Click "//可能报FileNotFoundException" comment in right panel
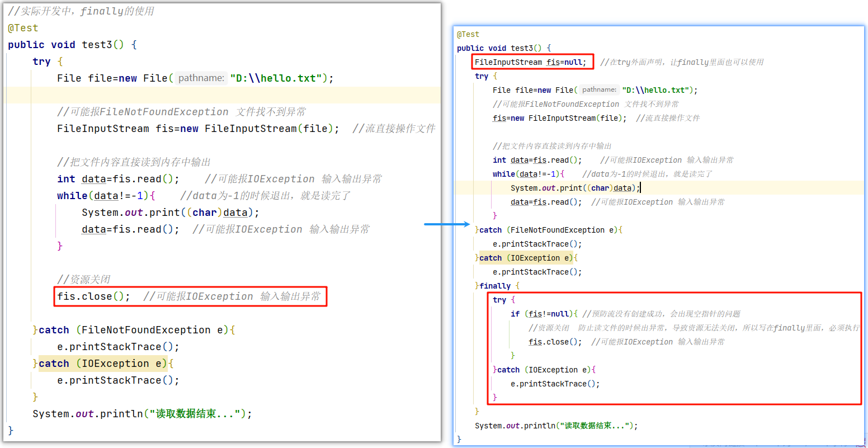 [556, 104]
